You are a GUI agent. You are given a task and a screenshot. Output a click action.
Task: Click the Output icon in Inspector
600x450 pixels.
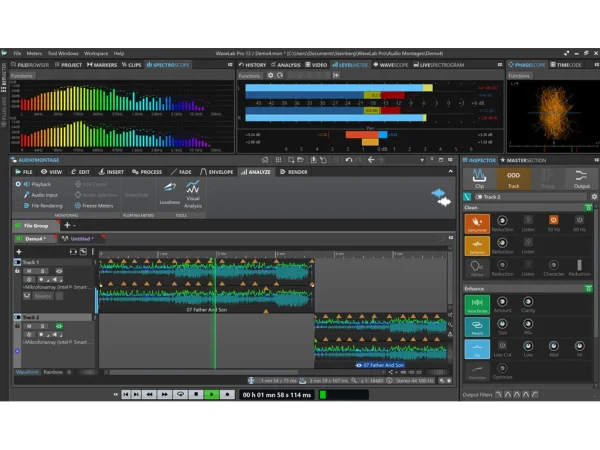[x=581, y=179]
